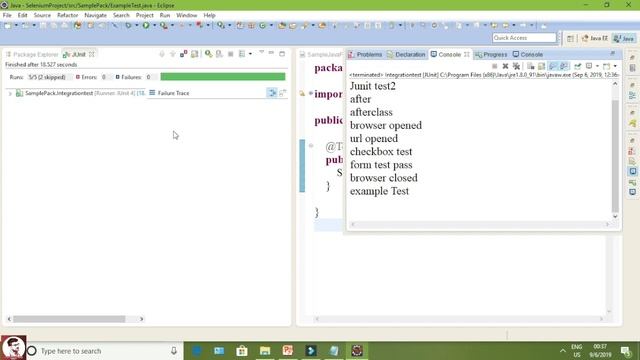Switch to the Problems tab

[365, 54]
